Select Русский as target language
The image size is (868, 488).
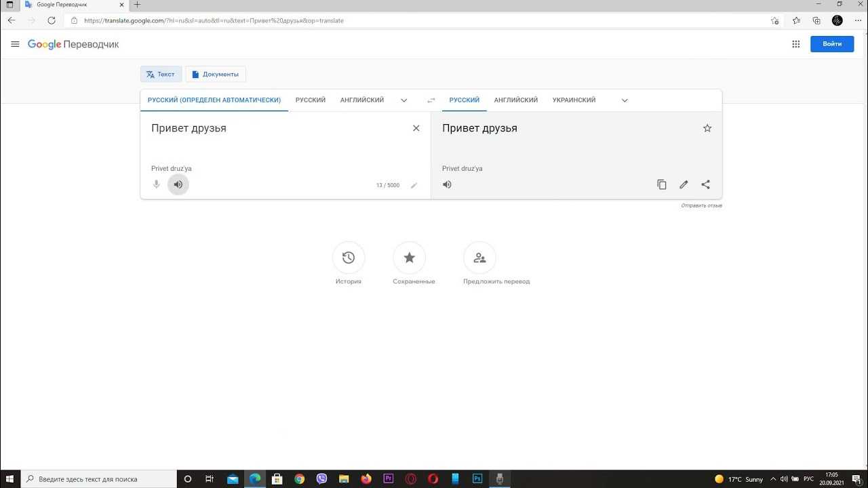pyautogui.click(x=465, y=100)
